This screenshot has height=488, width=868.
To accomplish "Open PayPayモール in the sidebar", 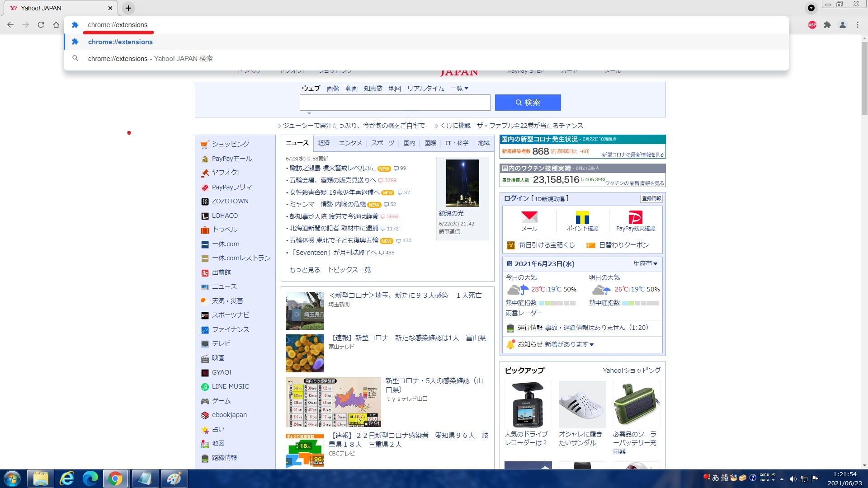I will click(x=232, y=159).
